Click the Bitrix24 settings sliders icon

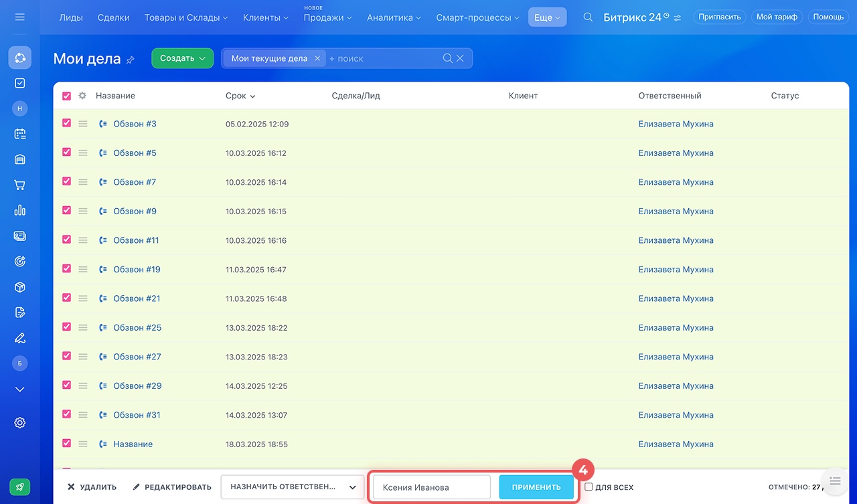678,17
